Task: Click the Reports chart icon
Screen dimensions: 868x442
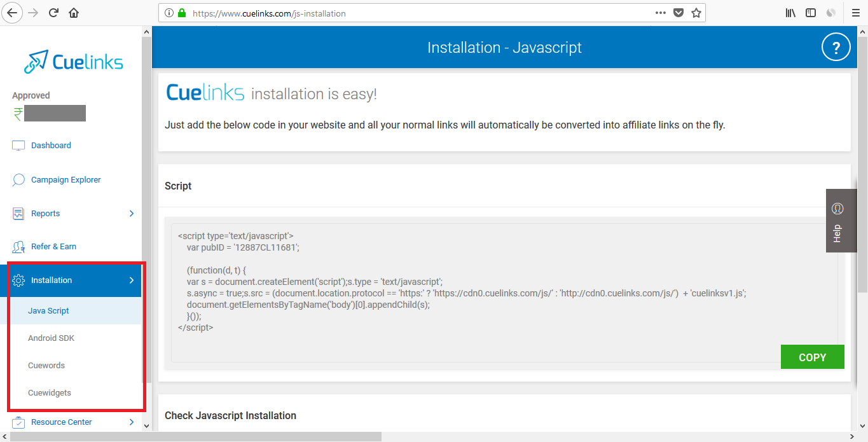Action: pyautogui.click(x=18, y=214)
